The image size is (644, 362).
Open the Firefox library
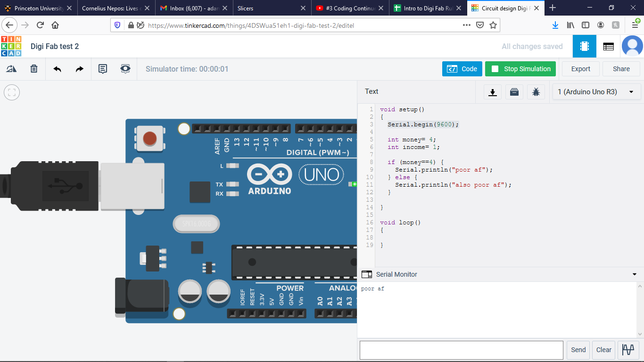(570, 25)
